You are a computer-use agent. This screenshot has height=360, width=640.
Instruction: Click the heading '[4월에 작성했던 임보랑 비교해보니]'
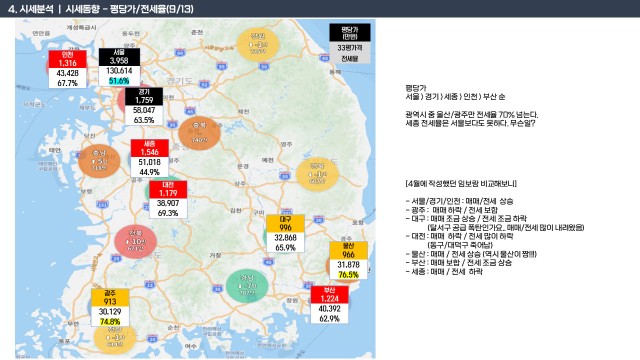461,184
